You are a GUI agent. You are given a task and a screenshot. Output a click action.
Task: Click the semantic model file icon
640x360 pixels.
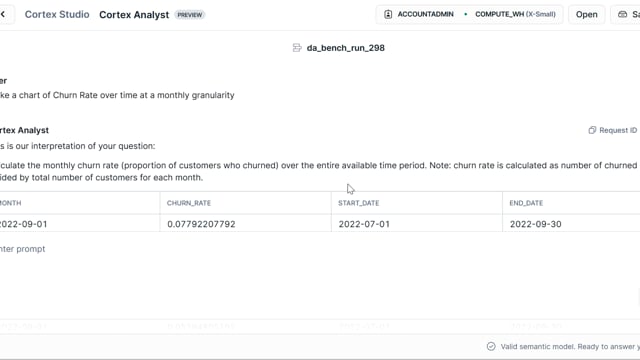click(297, 48)
